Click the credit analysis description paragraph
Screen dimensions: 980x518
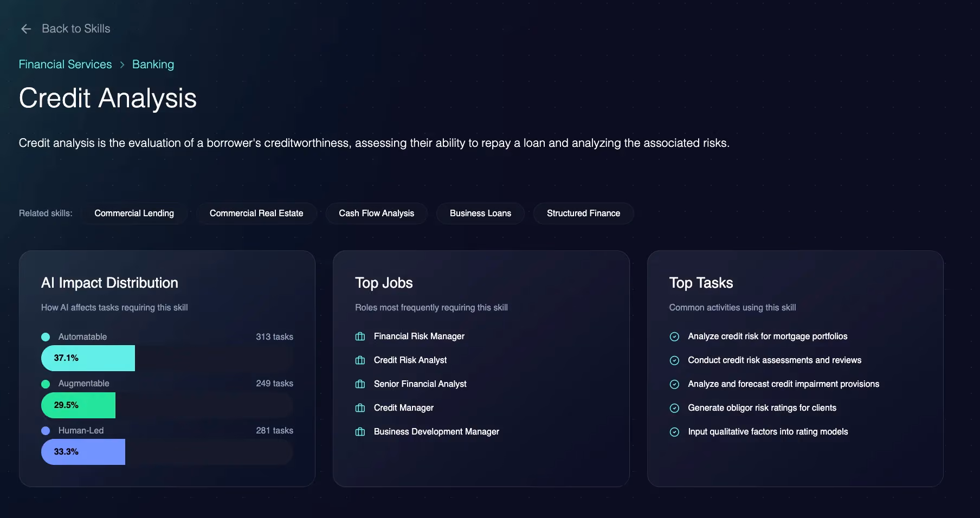(374, 143)
